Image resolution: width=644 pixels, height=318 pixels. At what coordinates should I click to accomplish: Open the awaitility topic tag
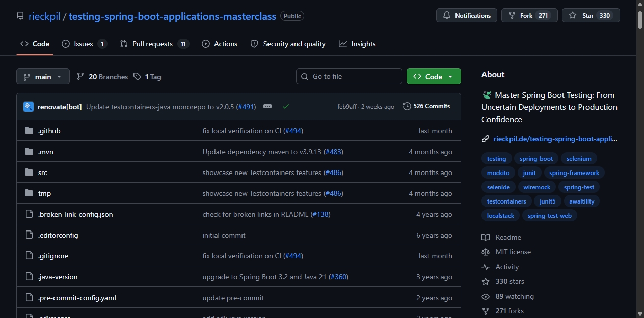(582, 201)
